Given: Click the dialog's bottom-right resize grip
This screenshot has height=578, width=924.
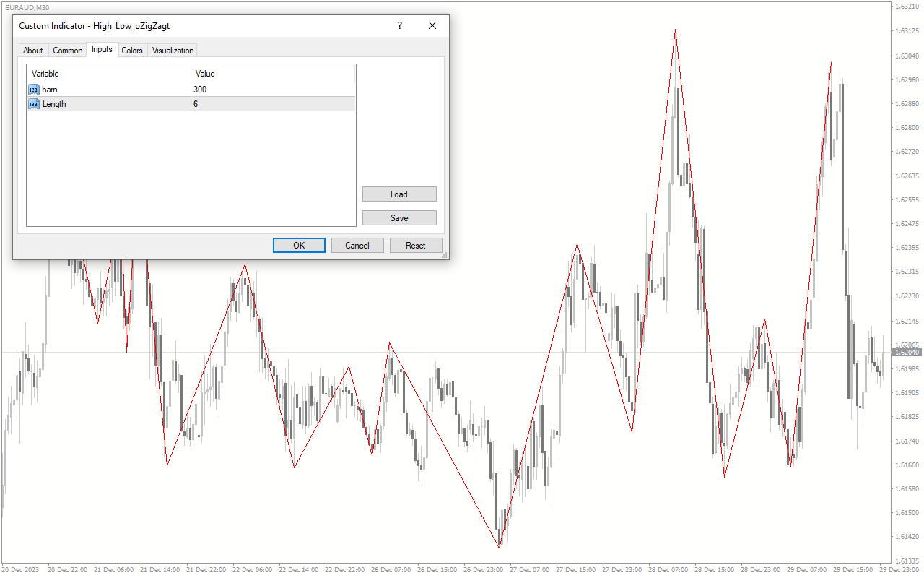Looking at the screenshot, I should click(445, 255).
